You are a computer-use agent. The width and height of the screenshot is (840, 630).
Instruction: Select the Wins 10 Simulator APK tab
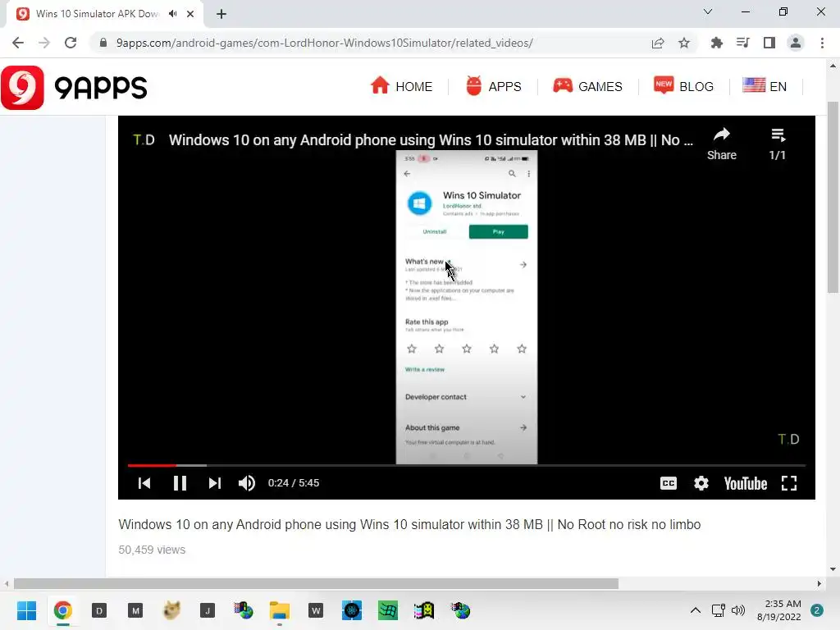104,14
